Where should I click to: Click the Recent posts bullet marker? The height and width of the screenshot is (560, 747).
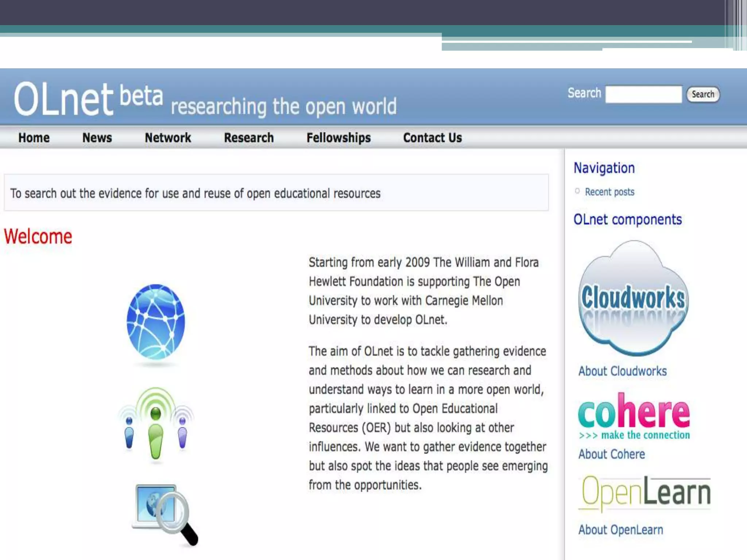tap(577, 191)
